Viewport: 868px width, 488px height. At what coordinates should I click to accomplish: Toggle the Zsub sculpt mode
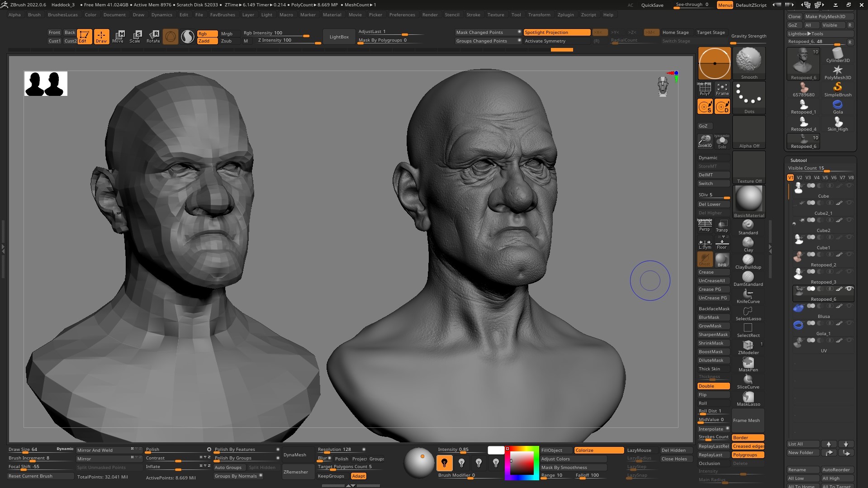[226, 41]
